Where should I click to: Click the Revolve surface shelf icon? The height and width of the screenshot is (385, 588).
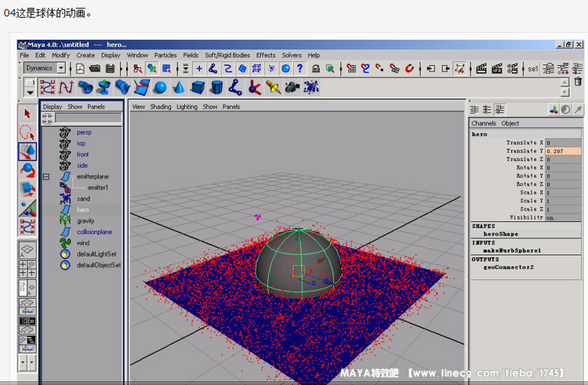click(103, 88)
